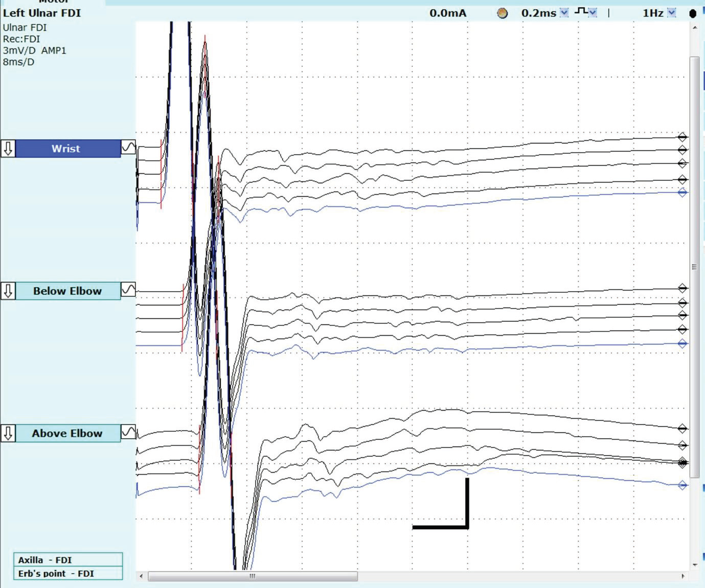Select the Below Elbow stimulation site
The height and width of the screenshot is (588, 705).
point(67,291)
